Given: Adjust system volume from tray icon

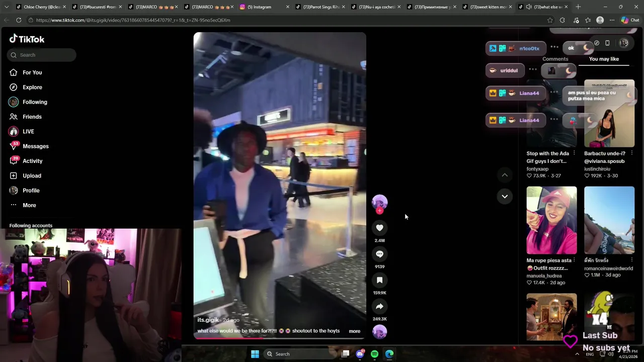Looking at the screenshot, I should click(x=610, y=354).
